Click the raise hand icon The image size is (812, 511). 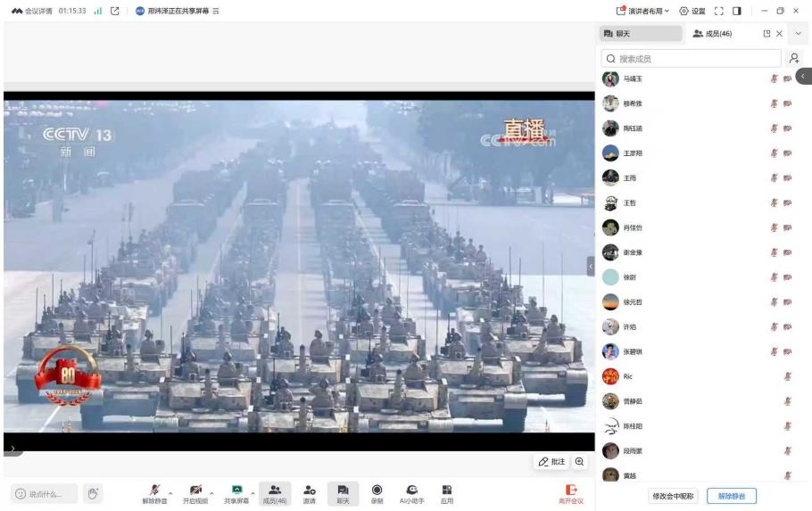pyautogui.click(x=92, y=494)
